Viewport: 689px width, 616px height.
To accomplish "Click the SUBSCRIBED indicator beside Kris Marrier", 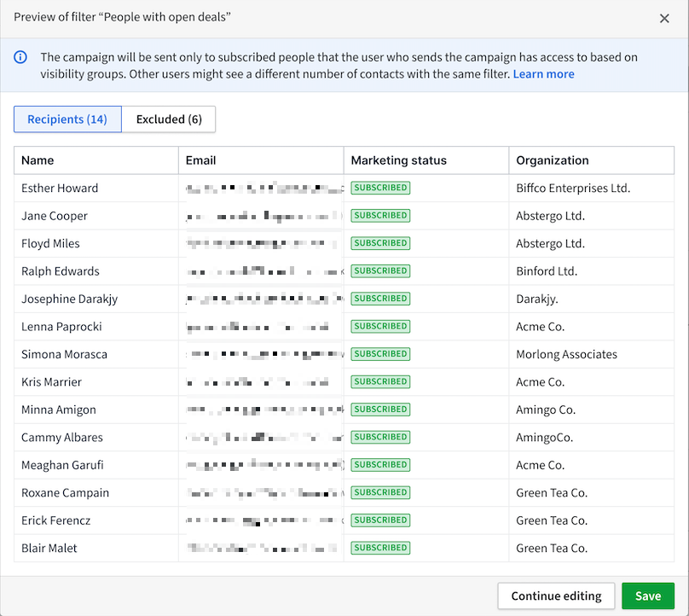I will pos(379,381).
